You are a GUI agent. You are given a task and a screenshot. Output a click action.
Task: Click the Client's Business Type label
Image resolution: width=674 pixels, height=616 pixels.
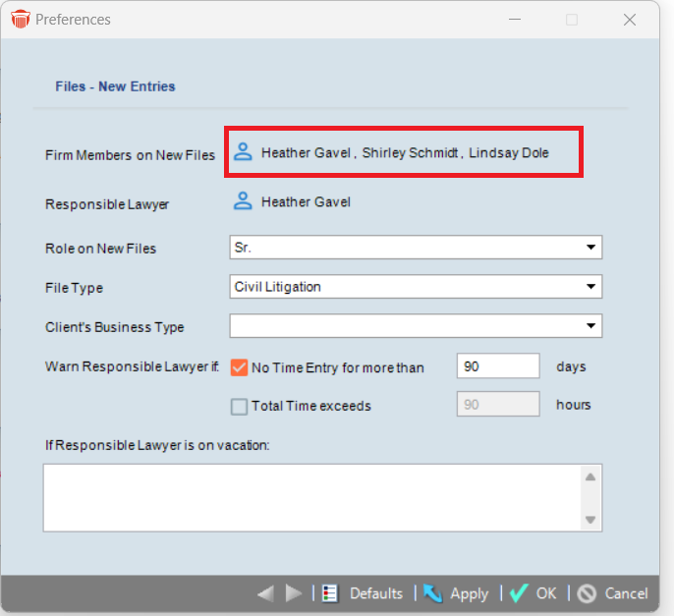tap(114, 327)
